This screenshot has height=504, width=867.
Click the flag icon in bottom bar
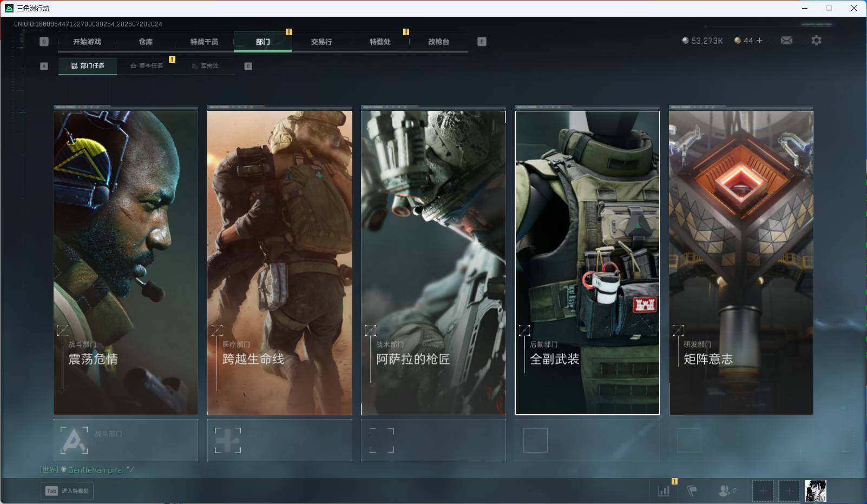692,490
